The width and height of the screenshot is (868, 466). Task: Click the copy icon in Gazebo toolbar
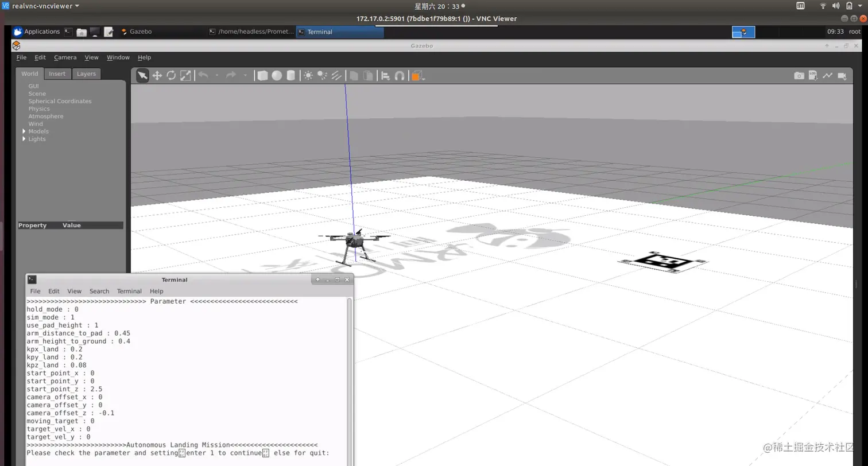click(354, 75)
